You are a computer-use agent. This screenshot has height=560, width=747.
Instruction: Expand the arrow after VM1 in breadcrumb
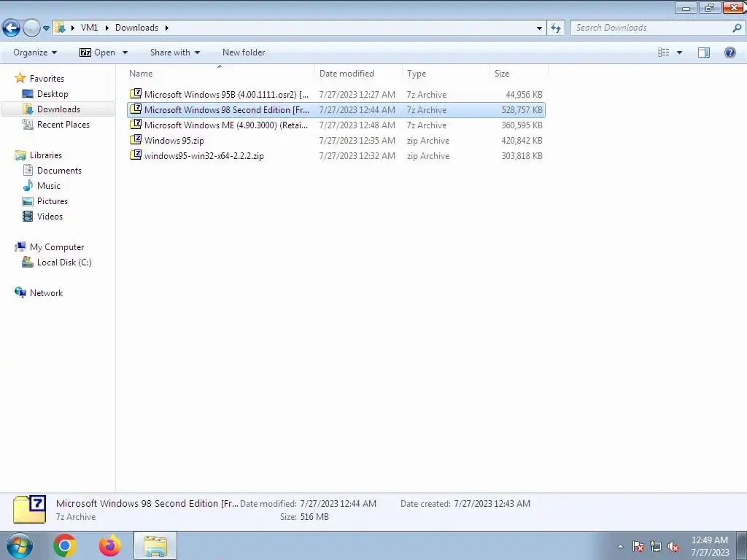107,28
